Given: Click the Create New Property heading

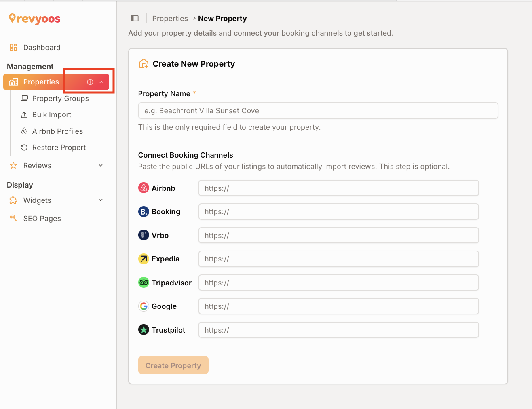Looking at the screenshot, I should coord(194,64).
